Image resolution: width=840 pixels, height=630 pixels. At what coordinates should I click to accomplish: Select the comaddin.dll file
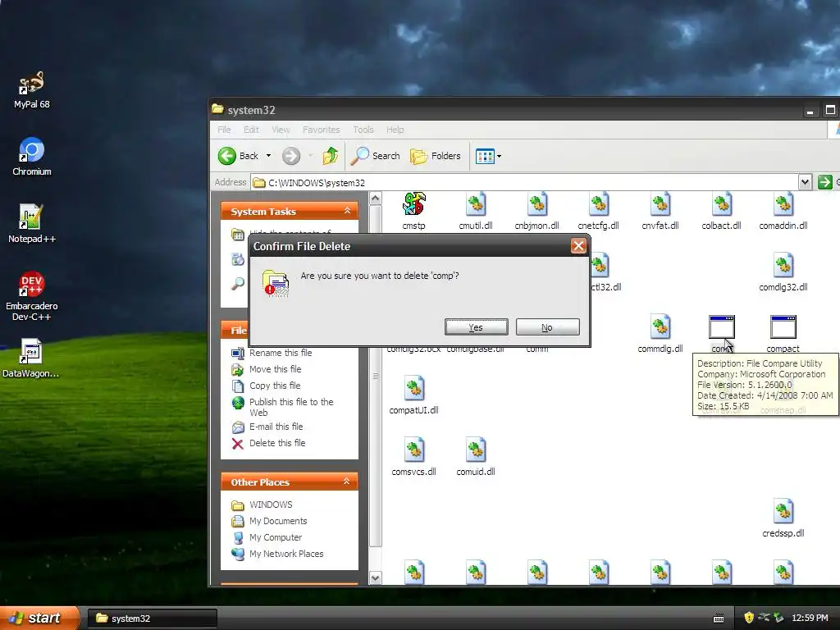click(783, 211)
